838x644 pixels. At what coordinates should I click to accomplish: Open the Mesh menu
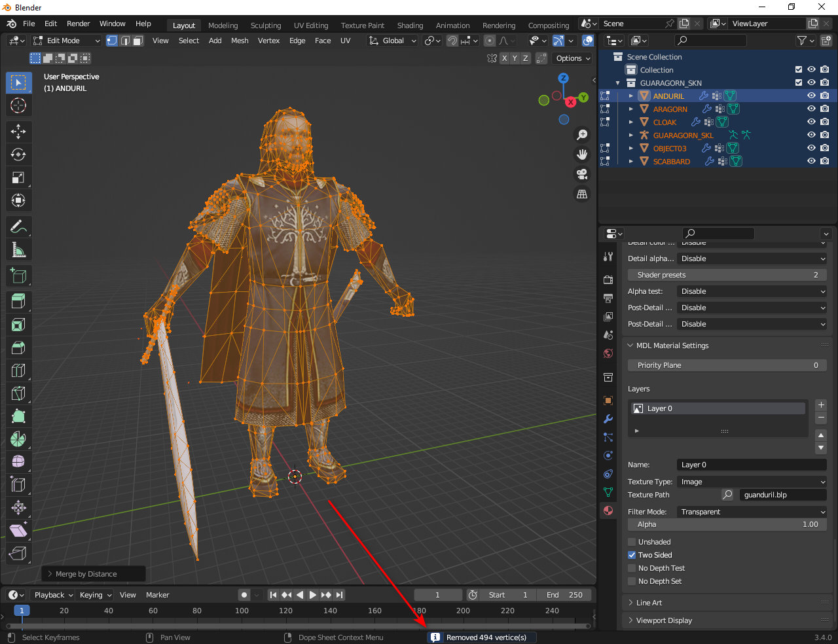240,41
